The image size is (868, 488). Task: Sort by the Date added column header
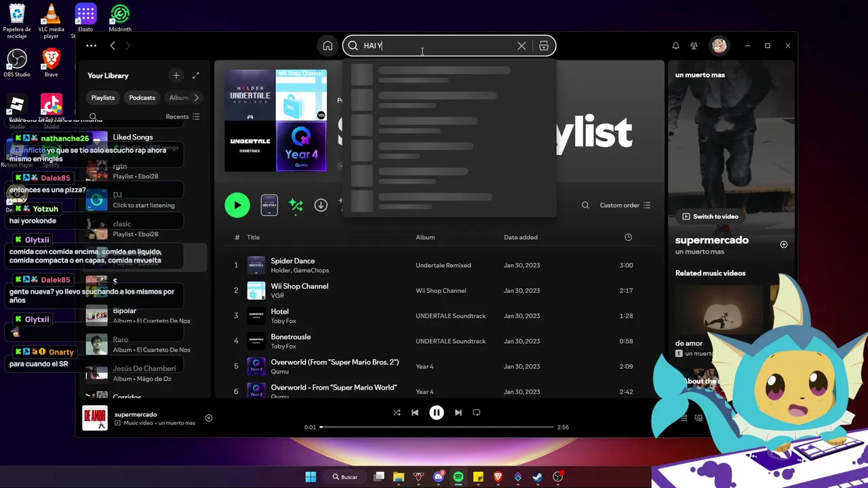point(521,237)
